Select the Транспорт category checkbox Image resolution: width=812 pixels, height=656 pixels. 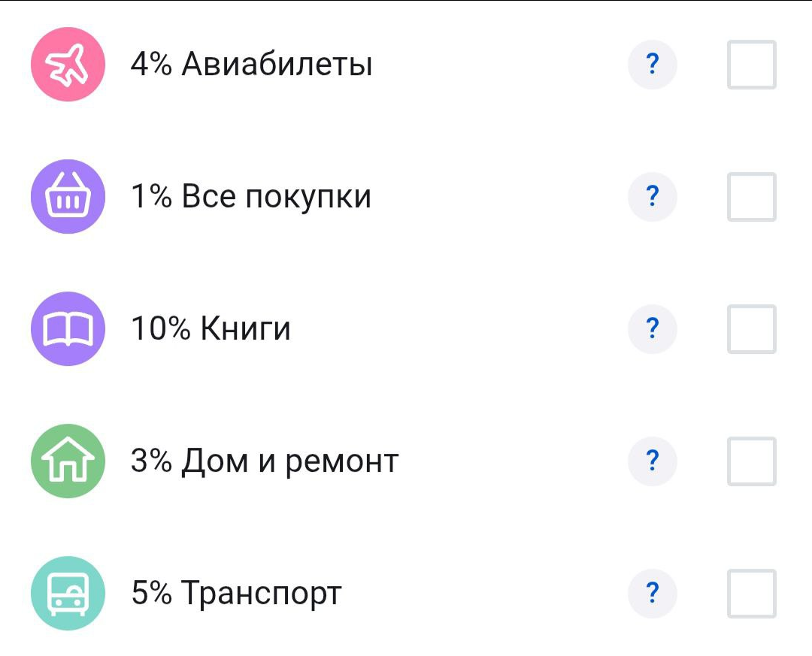(x=750, y=593)
